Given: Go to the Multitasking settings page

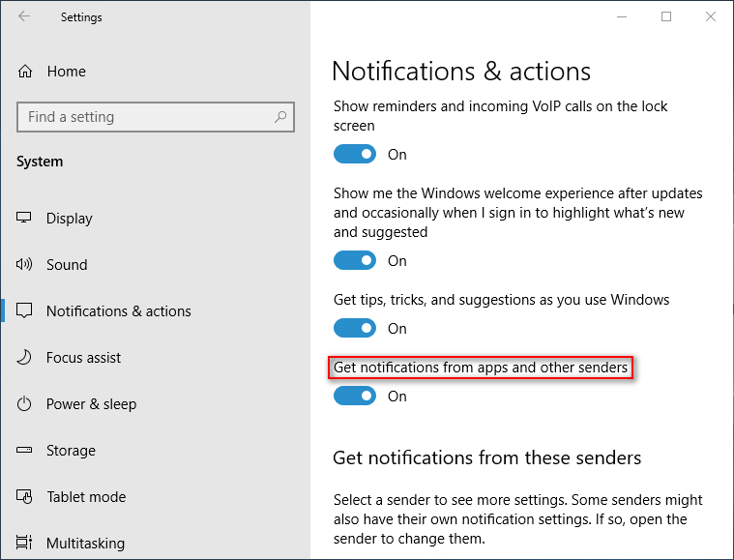Looking at the screenshot, I should click(x=87, y=544).
